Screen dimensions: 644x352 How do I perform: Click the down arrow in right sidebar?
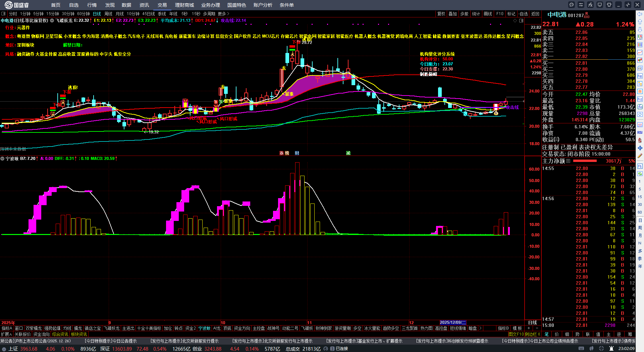(x=640, y=30)
